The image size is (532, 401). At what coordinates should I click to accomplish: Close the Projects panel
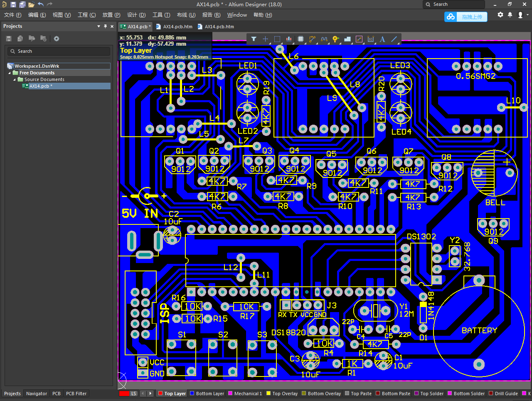(x=112, y=26)
